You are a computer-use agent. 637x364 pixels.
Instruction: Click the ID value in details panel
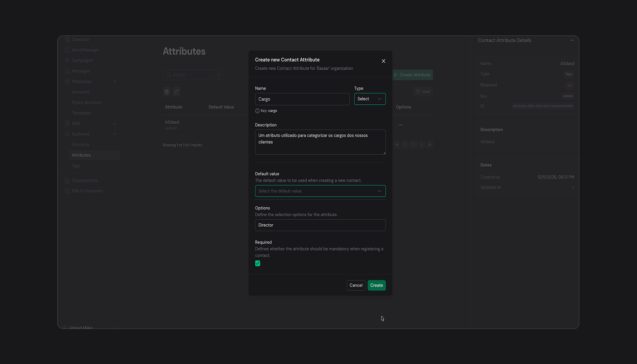tap(543, 106)
